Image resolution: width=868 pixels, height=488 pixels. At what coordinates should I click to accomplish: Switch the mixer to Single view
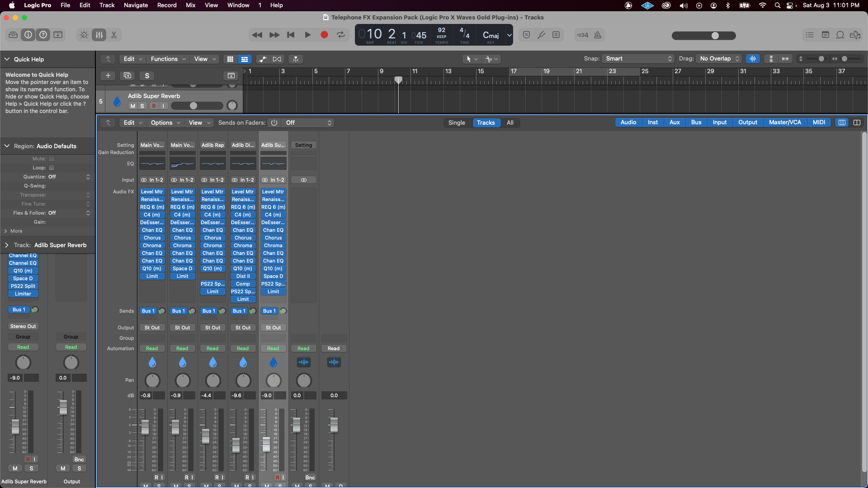click(457, 122)
